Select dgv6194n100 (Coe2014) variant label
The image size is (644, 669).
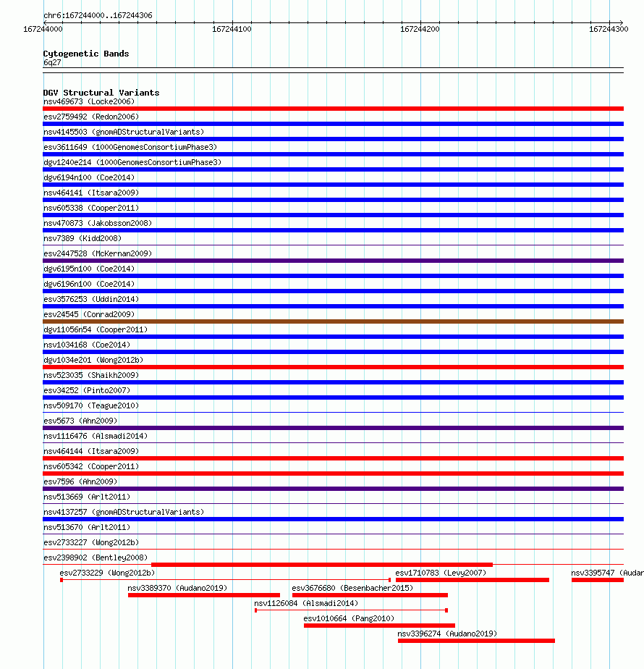tap(89, 177)
